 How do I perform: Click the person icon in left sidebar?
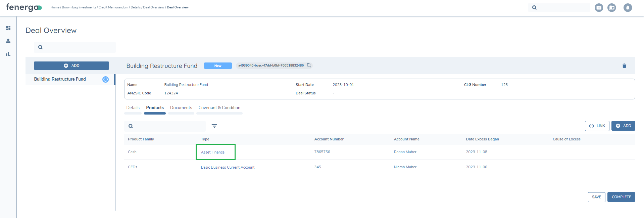tap(8, 41)
